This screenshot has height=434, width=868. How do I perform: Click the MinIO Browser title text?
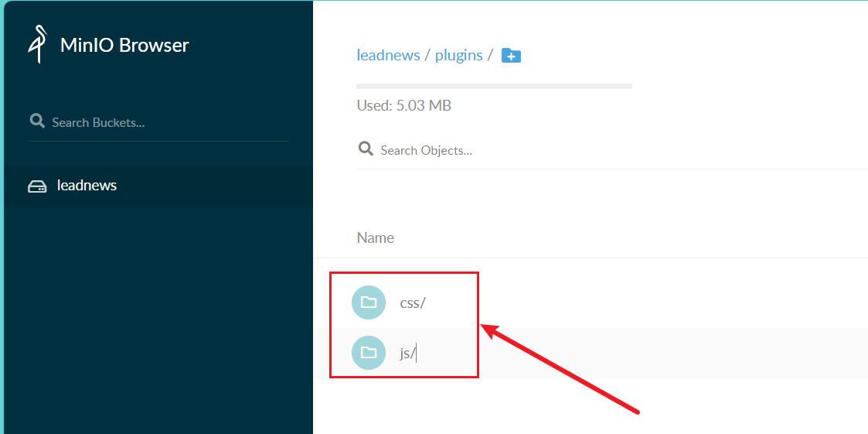coord(124,45)
